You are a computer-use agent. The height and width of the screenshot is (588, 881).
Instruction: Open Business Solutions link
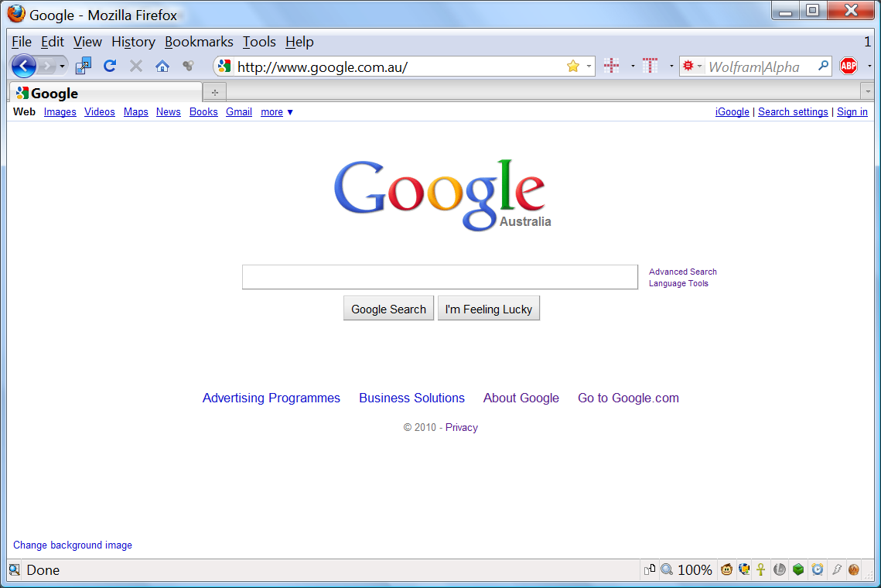click(x=411, y=398)
